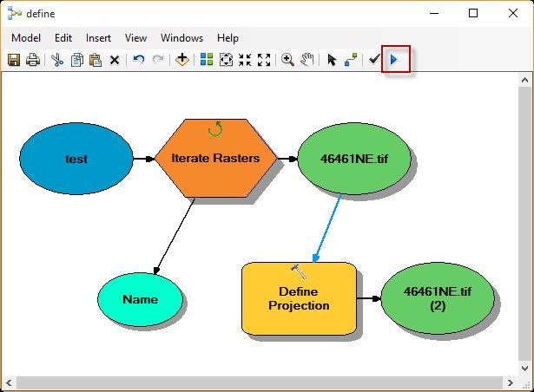Validate the entire model with the checkmark
This screenshot has height=392, width=534.
[374, 60]
